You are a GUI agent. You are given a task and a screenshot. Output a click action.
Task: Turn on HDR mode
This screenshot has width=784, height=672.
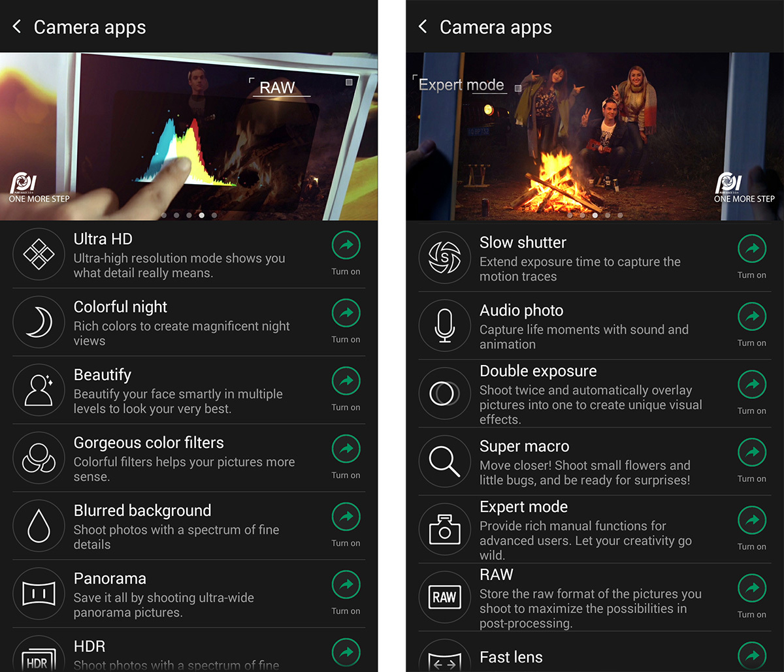tap(346, 653)
